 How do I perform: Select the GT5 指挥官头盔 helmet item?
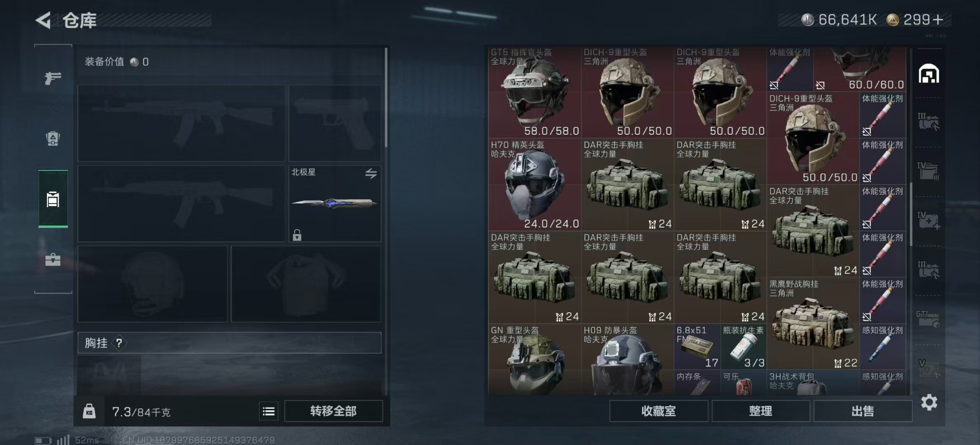(x=534, y=92)
